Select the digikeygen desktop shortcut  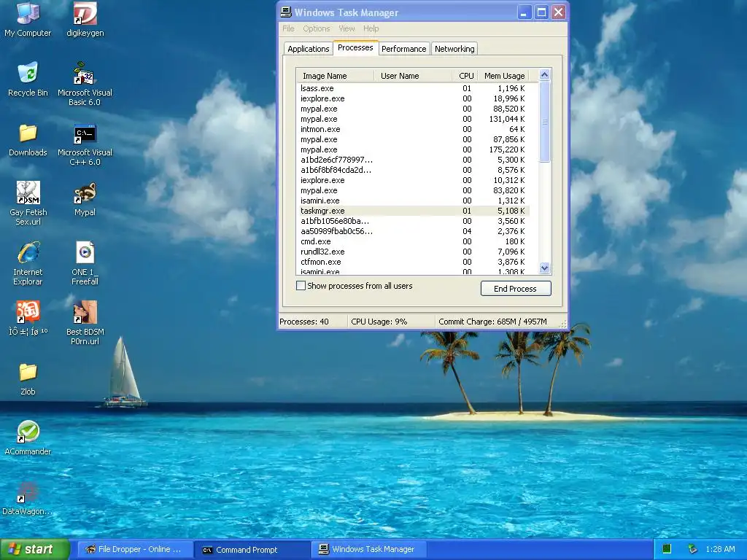point(85,20)
